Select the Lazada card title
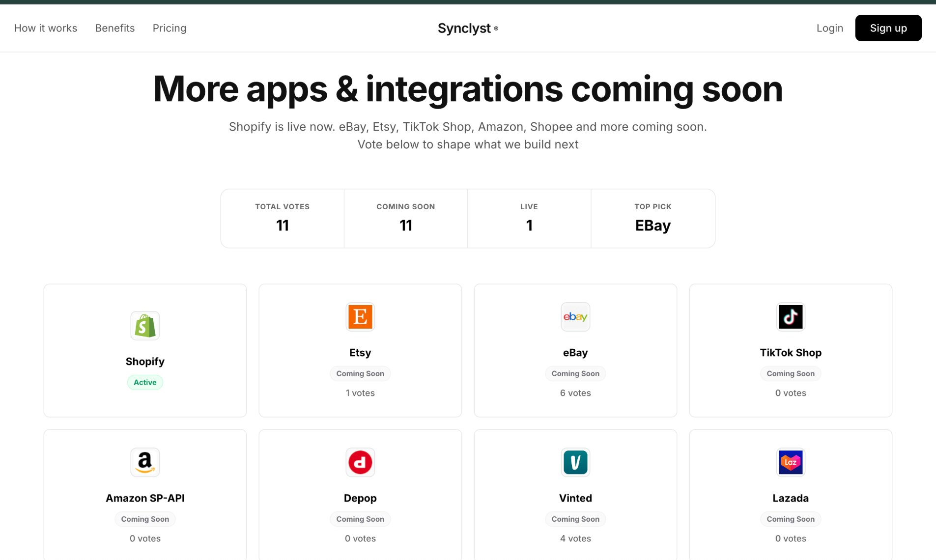The image size is (936, 560). coord(791,498)
